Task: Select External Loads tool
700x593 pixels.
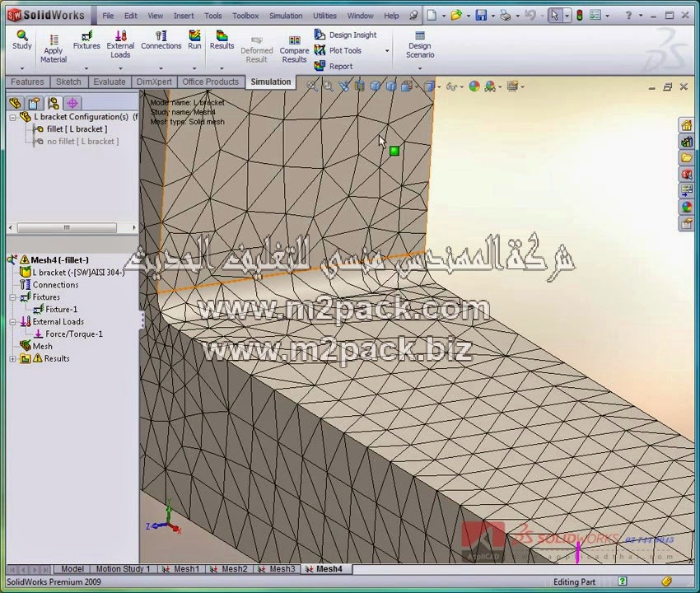Action: pos(120,44)
